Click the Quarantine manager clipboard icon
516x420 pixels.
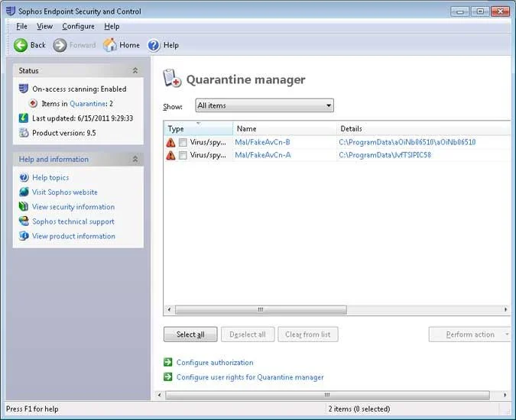pos(172,78)
